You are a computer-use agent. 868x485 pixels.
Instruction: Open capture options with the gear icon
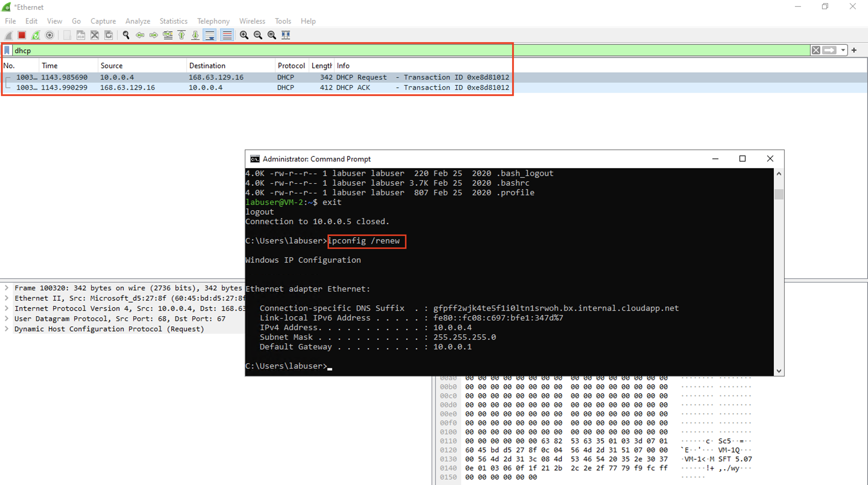coord(49,35)
